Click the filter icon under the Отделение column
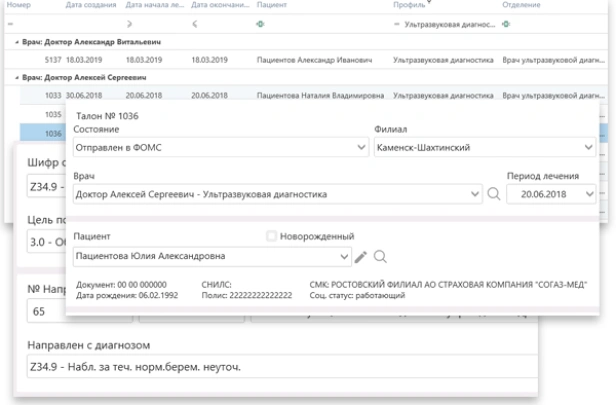This screenshot has width=616, height=405. [x=508, y=22]
